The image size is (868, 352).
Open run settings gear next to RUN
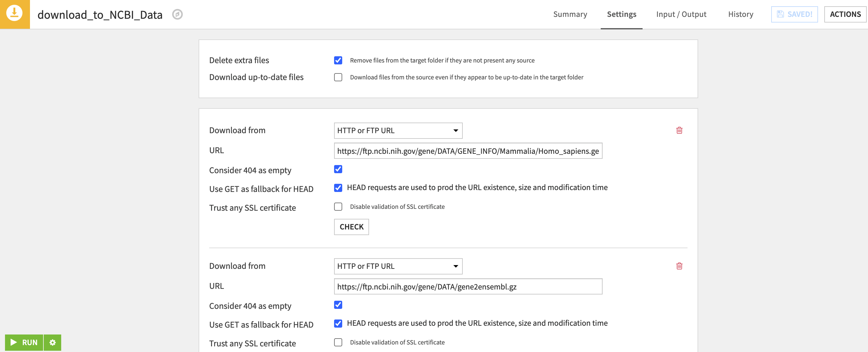52,342
